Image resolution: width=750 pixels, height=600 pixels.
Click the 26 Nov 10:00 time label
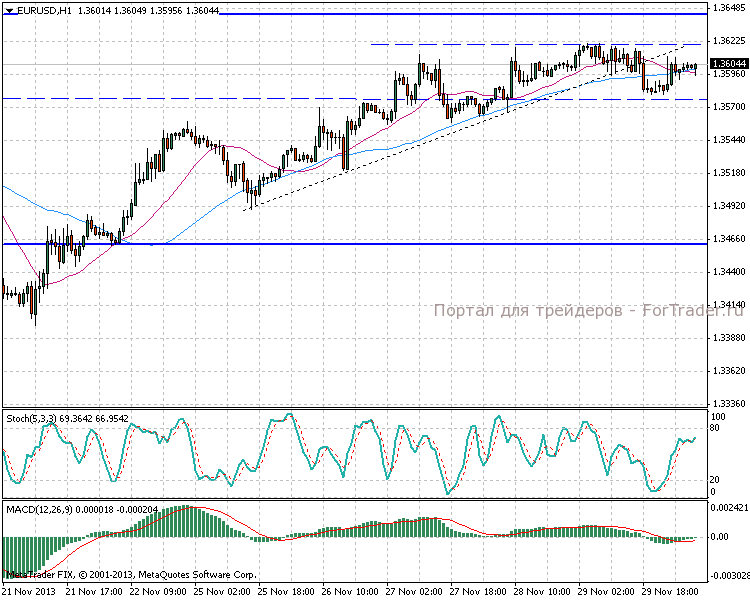click(350, 592)
